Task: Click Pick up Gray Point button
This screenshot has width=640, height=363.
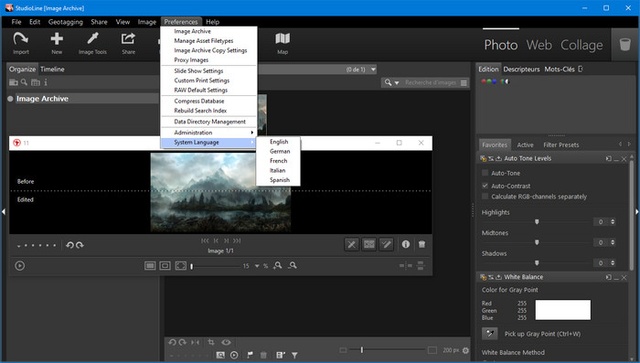Action: [x=489, y=334]
